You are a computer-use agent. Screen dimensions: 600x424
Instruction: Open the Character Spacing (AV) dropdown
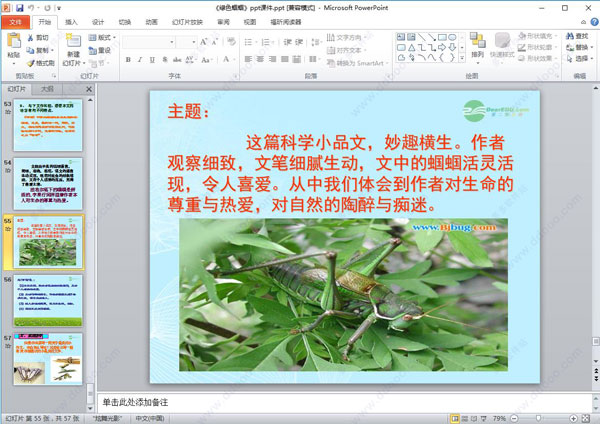190,59
